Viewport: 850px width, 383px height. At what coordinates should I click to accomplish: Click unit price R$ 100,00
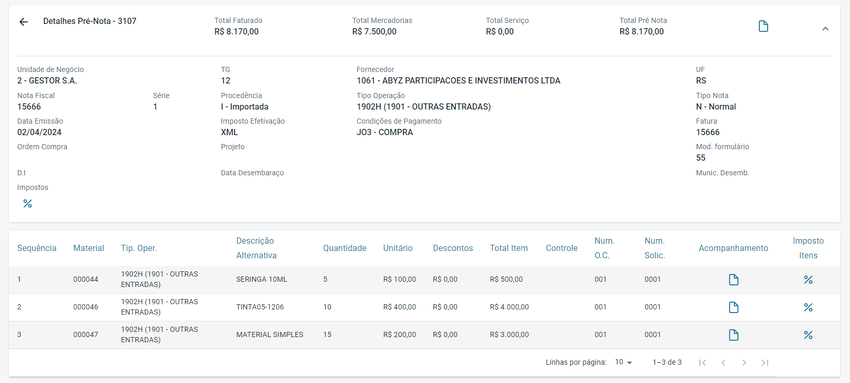click(x=400, y=280)
